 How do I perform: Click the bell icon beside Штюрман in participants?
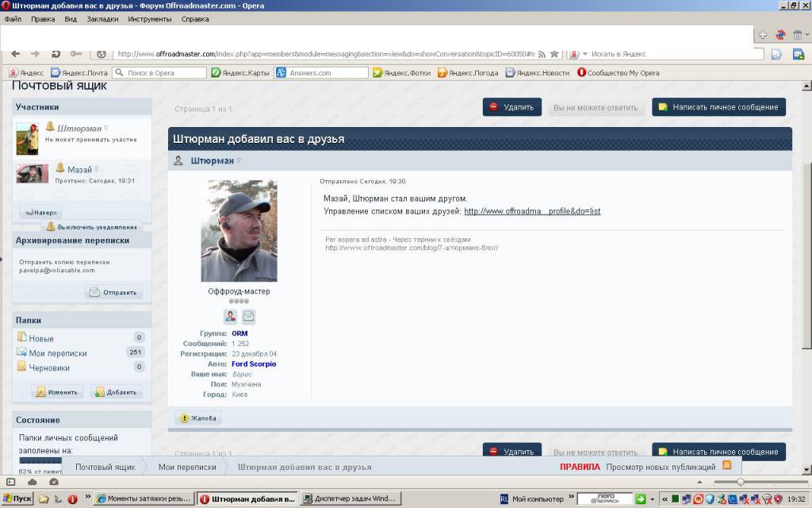(x=50, y=127)
